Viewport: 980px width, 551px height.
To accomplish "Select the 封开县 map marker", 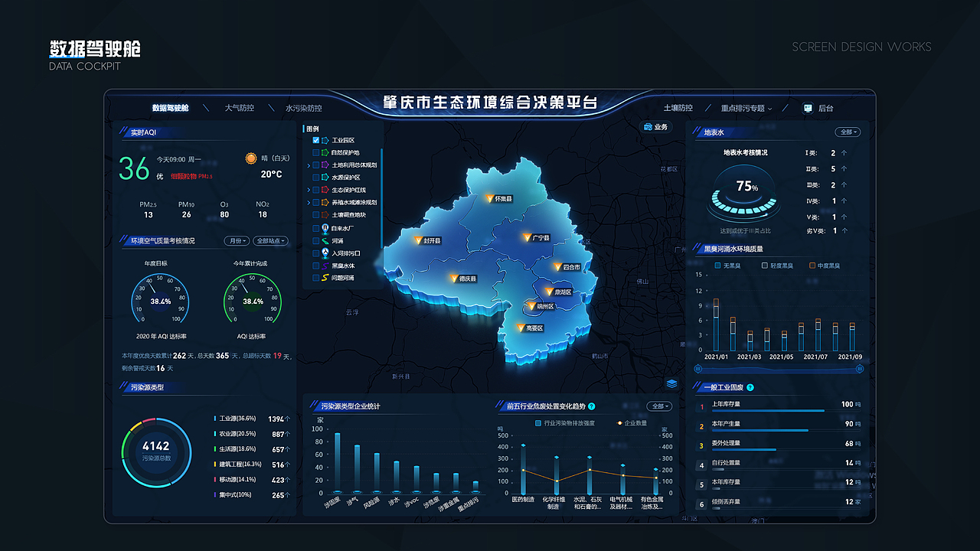I will (x=418, y=240).
